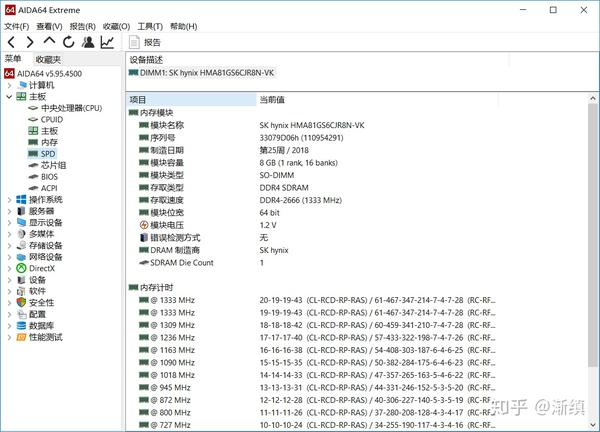The width and height of the screenshot is (600, 432).
Task: Click the 配置 configuration icon
Action: (x=21, y=314)
